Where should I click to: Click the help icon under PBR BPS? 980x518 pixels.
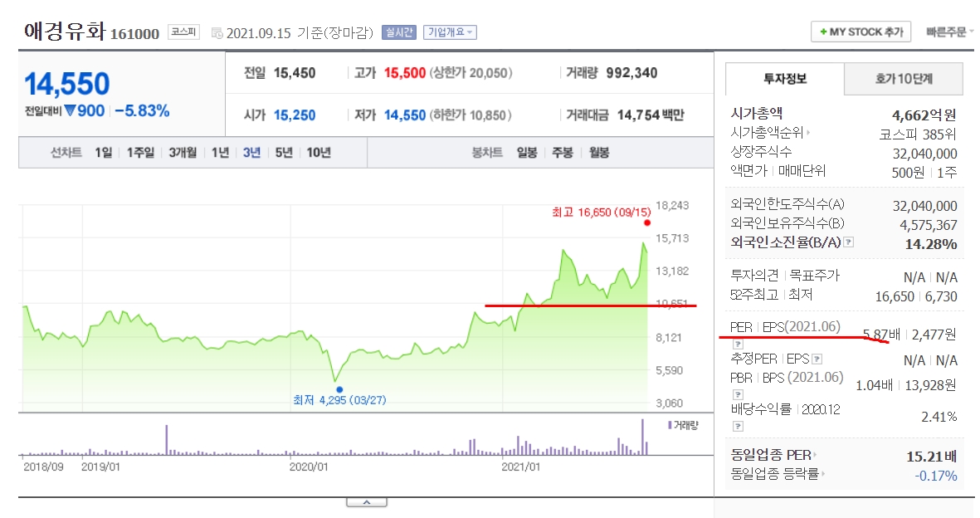click(739, 395)
